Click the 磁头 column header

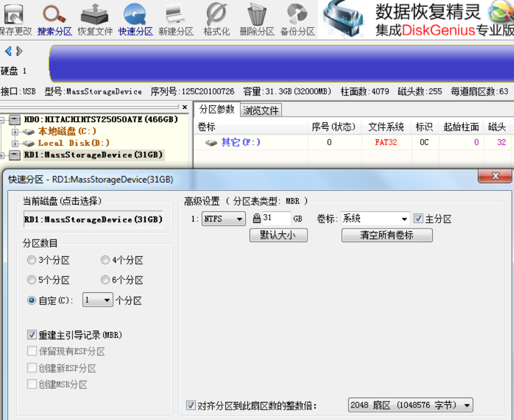point(497,127)
